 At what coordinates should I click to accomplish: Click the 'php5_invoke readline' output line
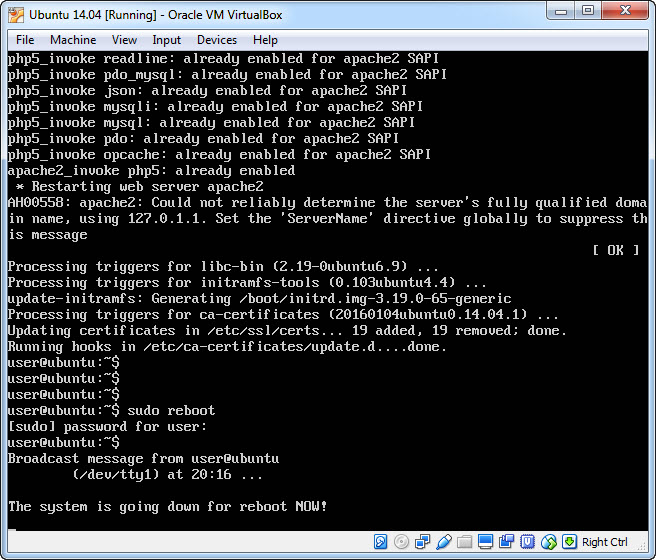(223, 59)
